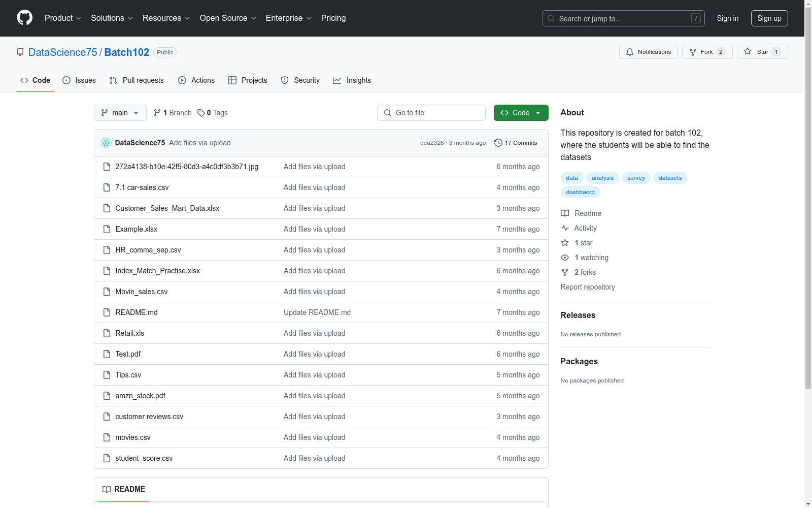The height and width of the screenshot is (508, 812).
Task: Expand the Solutions menu
Action: tap(112, 18)
